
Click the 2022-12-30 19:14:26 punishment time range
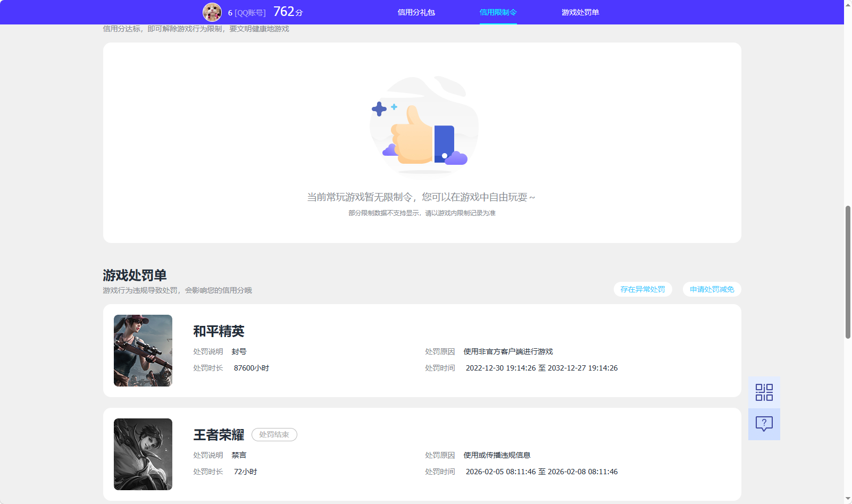click(541, 368)
